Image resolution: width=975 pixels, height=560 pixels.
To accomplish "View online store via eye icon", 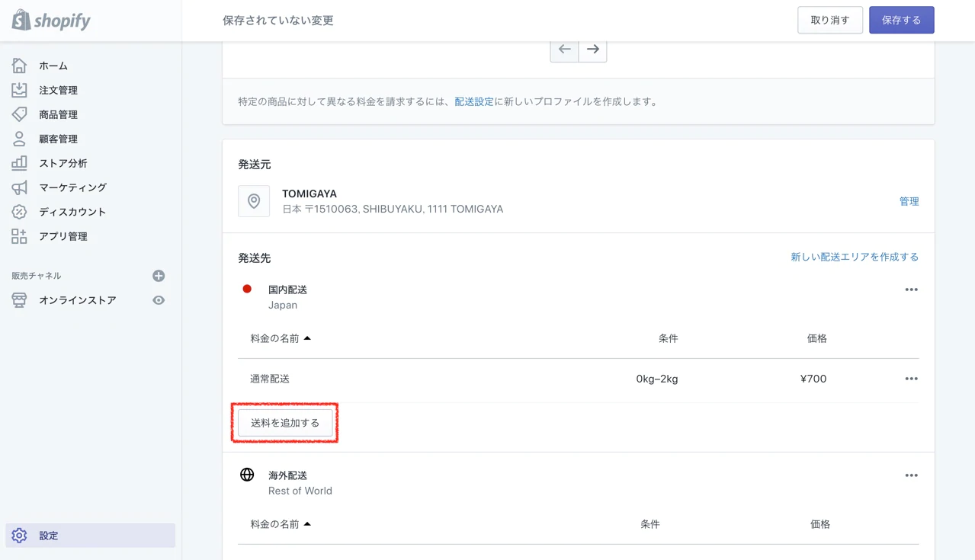I will [x=159, y=300].
